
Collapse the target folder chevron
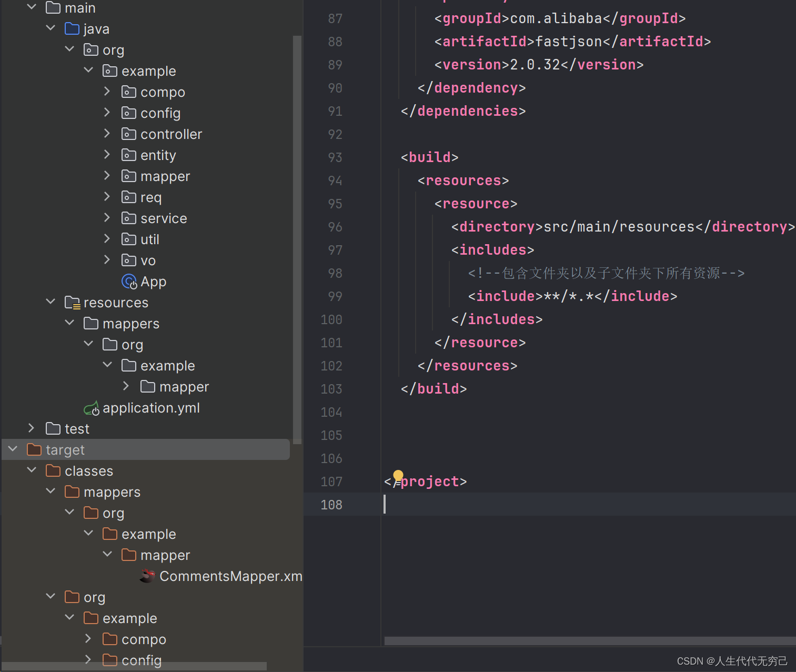pos(13,449)
